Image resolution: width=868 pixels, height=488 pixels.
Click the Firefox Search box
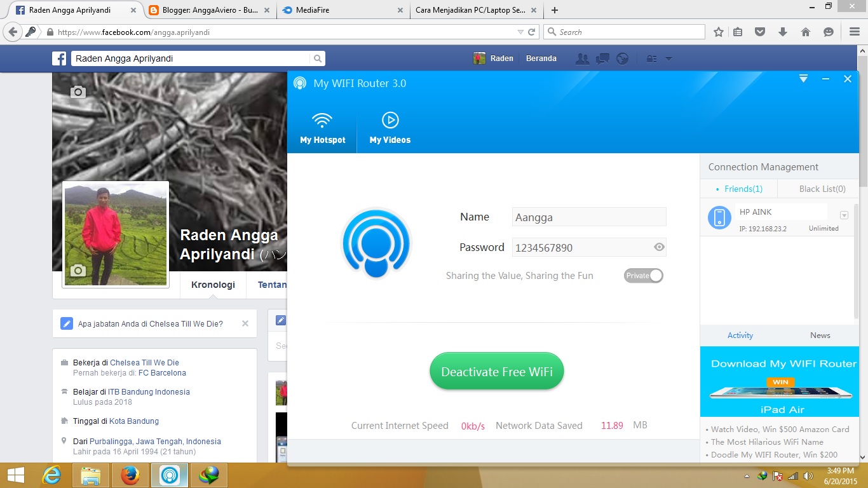(x=624, y=32)
